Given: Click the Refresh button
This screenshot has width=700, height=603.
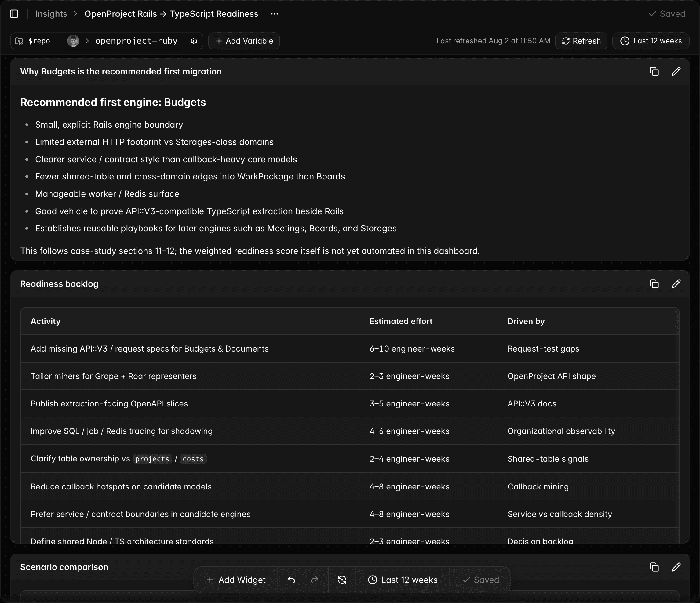Looking at the screenshot, I should [581, 41].
